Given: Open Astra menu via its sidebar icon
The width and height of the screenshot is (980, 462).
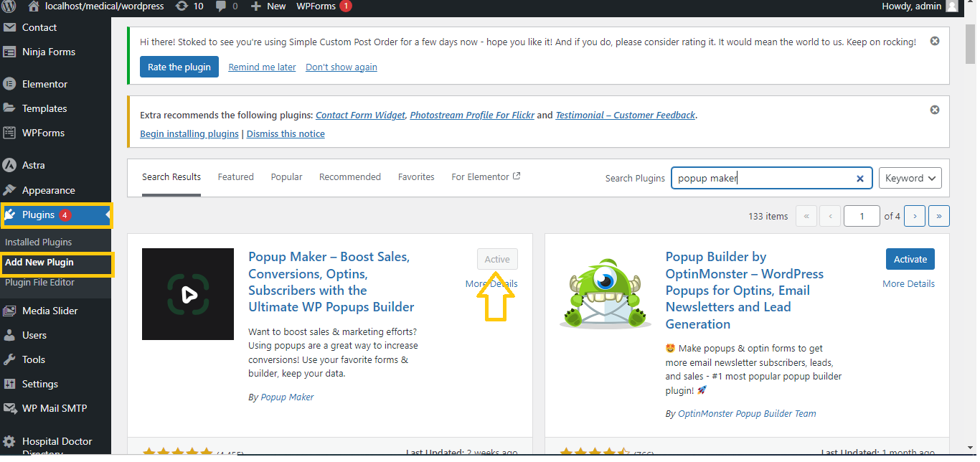Looking at the screenshot, I should coord(10,165).
